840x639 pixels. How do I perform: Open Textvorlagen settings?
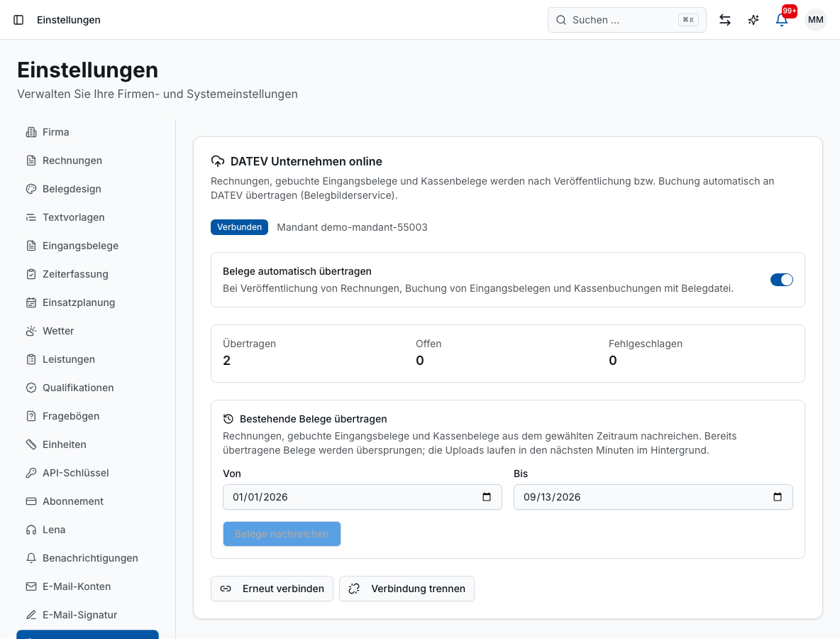tap(87, 217)
